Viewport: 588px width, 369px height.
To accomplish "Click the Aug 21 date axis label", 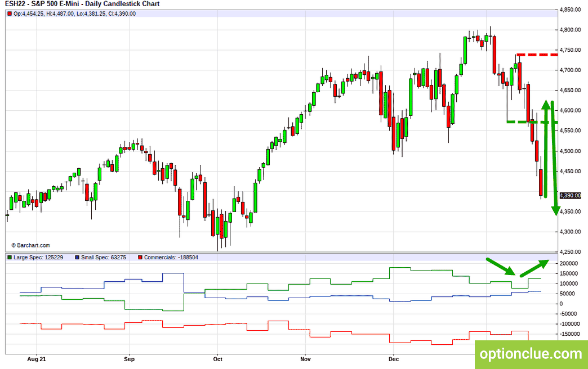I will point(37,359).
